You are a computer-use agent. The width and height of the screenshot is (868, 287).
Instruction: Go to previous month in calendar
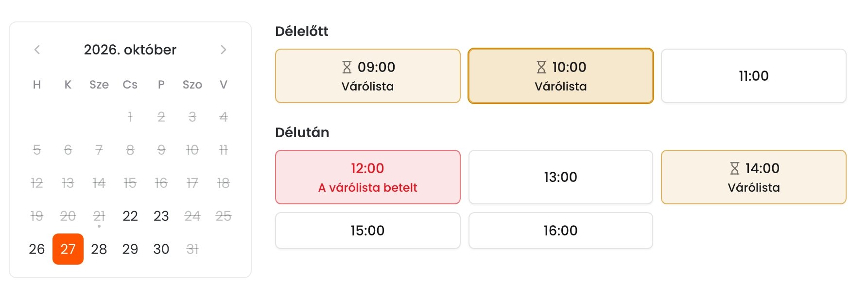coord(37,50)
